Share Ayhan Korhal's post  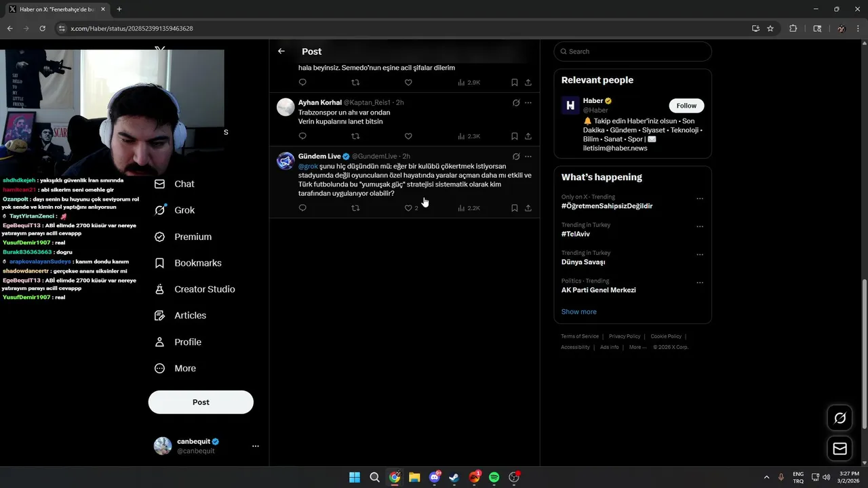coord(528,136)
